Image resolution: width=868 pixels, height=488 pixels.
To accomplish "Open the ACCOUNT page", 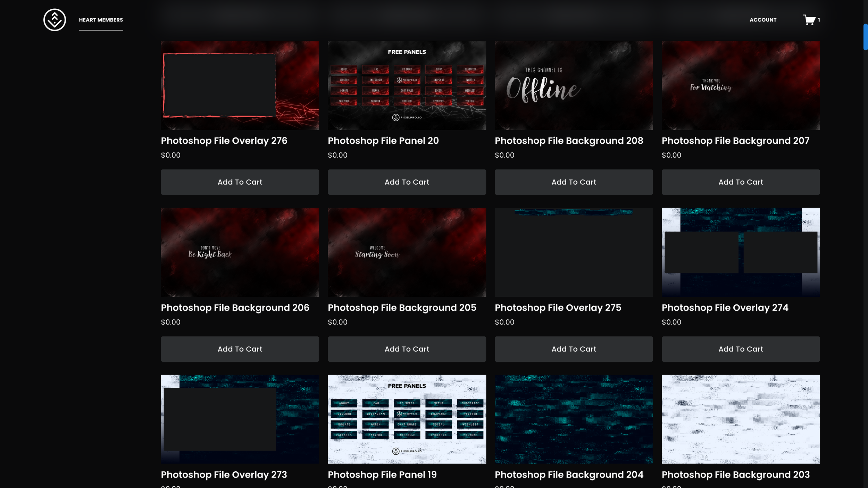I will point(763,20).
